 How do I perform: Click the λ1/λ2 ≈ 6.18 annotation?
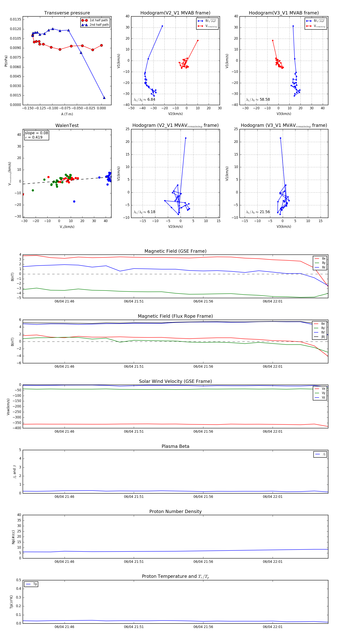point(144,212)
